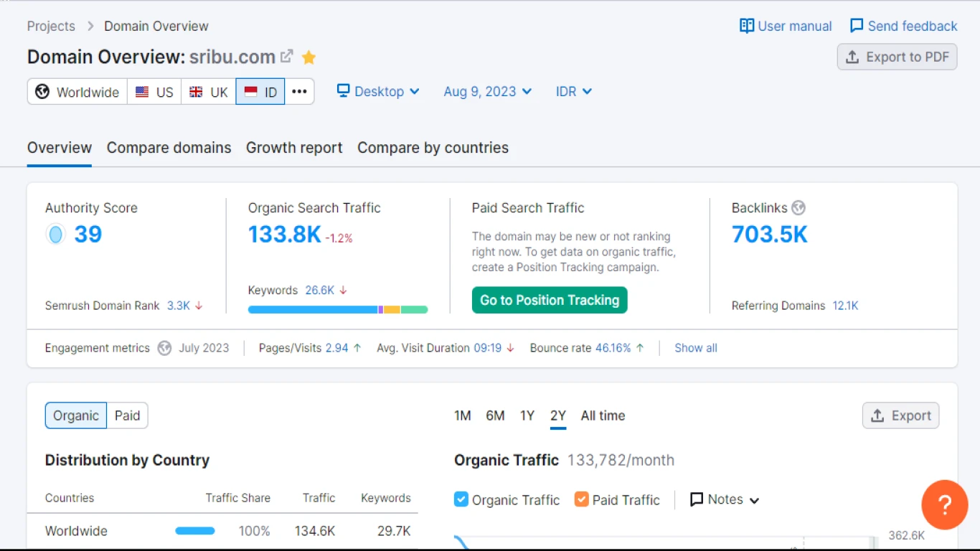The image size is (980, 551).
Task: Click the upload icon in the Export button
Action: pyautogui.click(x=877, y=416)
